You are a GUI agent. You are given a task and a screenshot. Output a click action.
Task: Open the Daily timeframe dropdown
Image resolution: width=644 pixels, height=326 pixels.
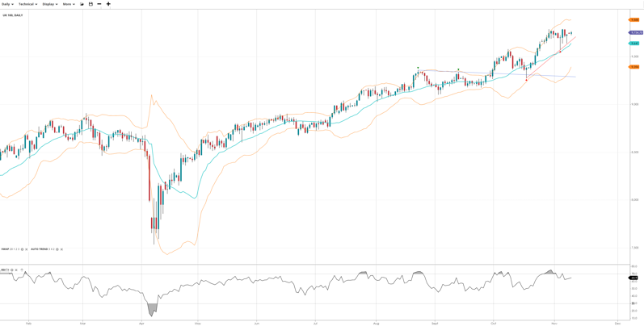(x=7, y=4)
